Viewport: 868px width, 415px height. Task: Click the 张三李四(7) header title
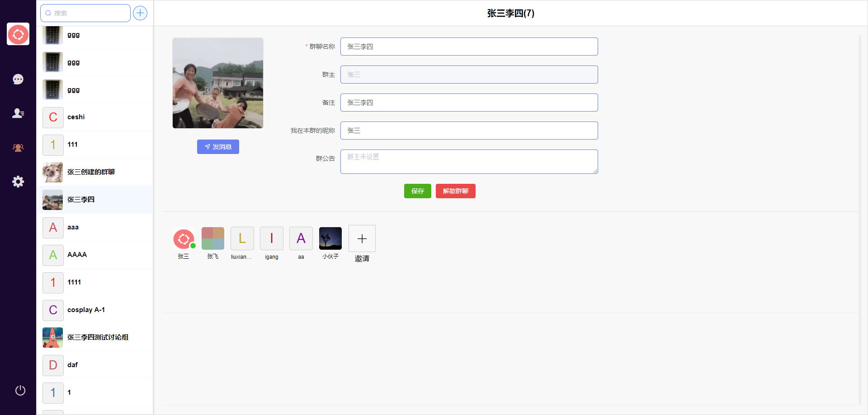point(511,13)
